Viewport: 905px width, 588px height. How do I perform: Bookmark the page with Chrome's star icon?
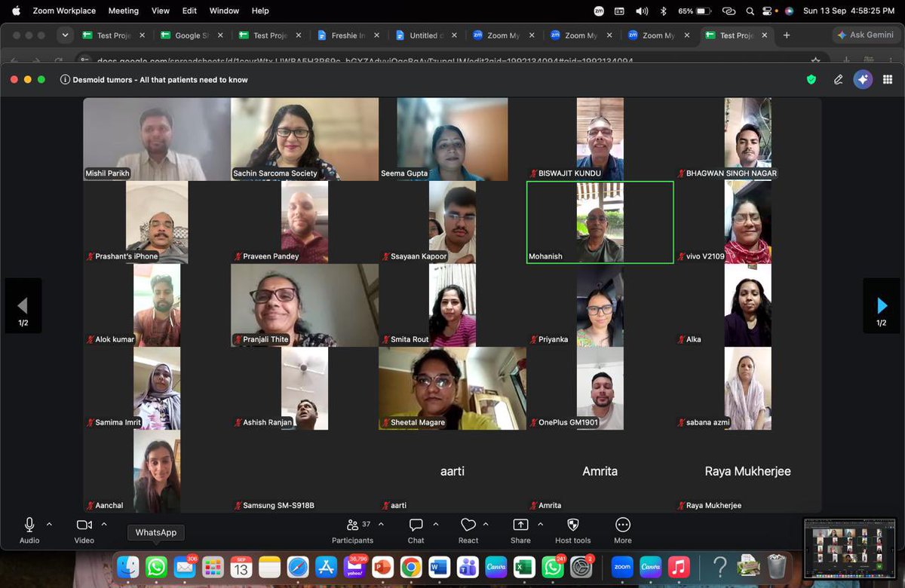point(815,61)
